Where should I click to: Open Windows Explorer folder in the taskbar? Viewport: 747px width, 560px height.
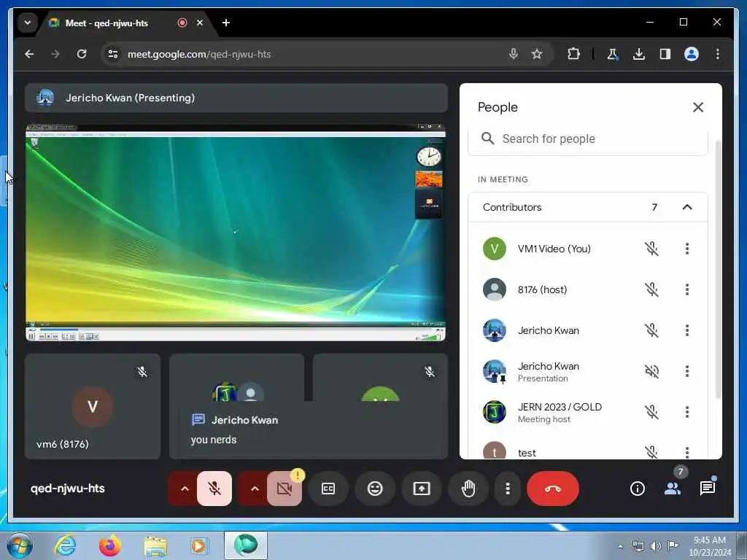pyautogui.click(x=155, y=545)
